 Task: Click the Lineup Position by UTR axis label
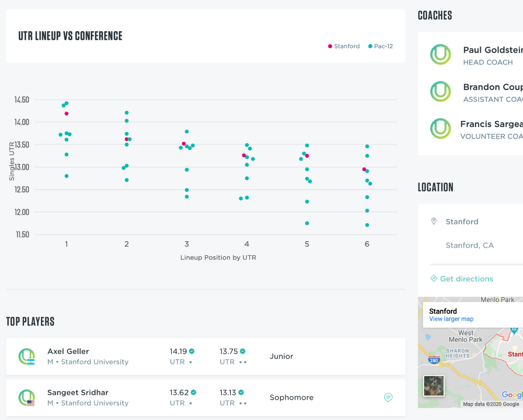[218, 257]
